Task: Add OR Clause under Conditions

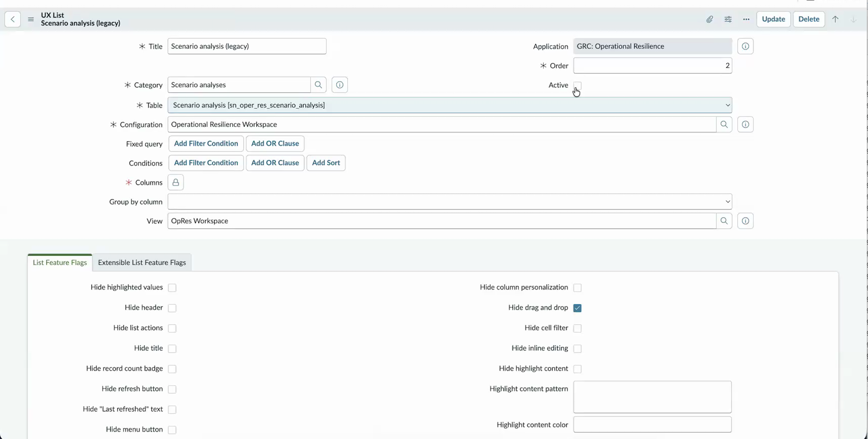Action: point(275,163)
